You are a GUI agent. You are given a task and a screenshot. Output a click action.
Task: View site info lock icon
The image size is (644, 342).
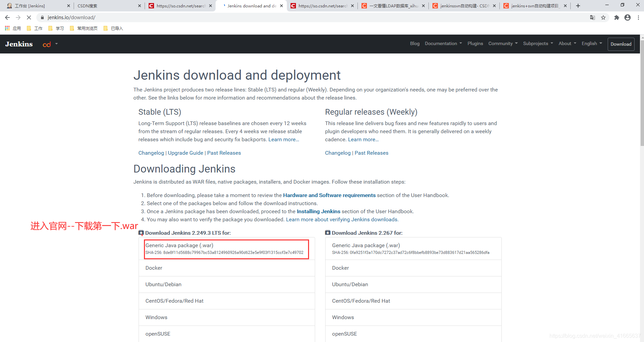42,17
